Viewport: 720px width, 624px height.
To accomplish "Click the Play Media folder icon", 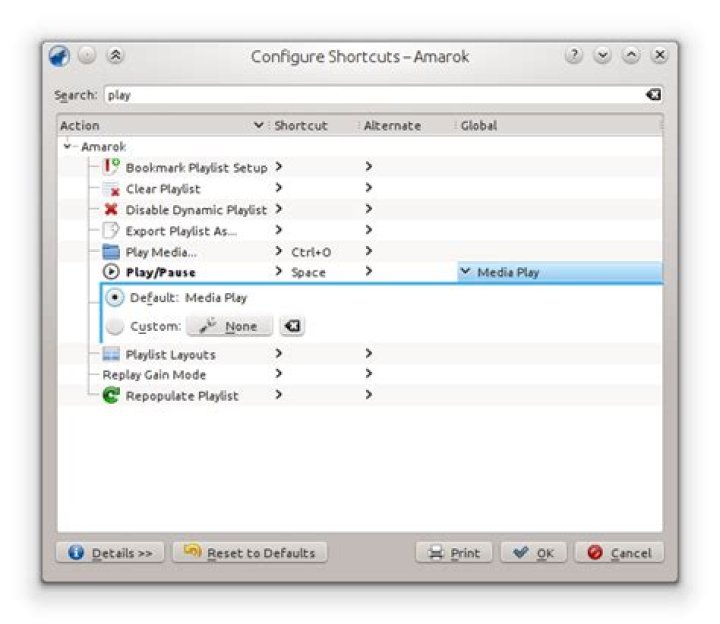I will click(111, 252).
